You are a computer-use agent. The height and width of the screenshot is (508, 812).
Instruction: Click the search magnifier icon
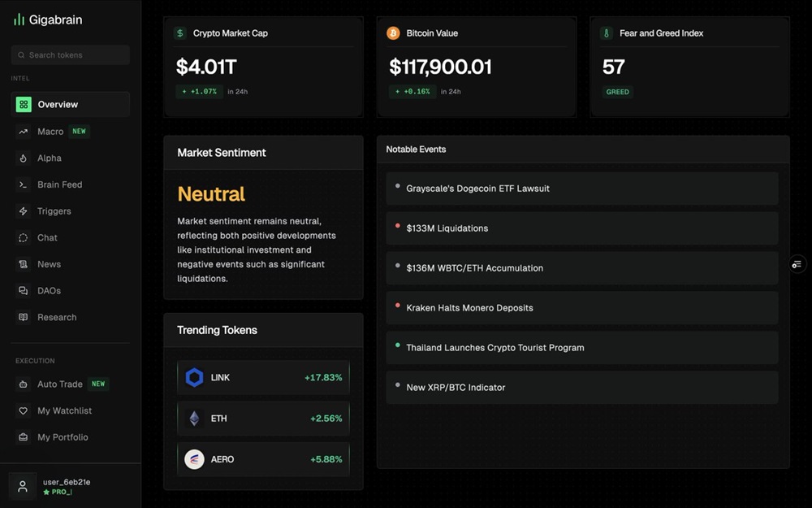coord(21,55)
